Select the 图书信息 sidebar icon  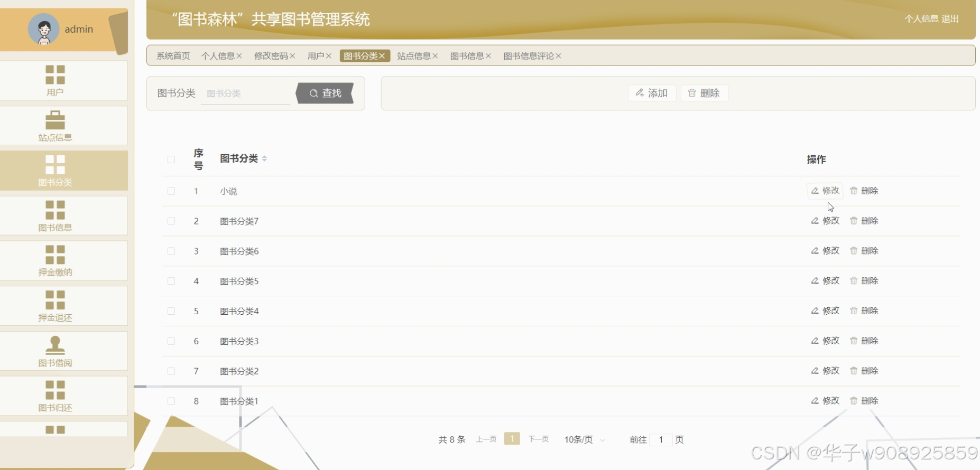(x=55, y=210)
